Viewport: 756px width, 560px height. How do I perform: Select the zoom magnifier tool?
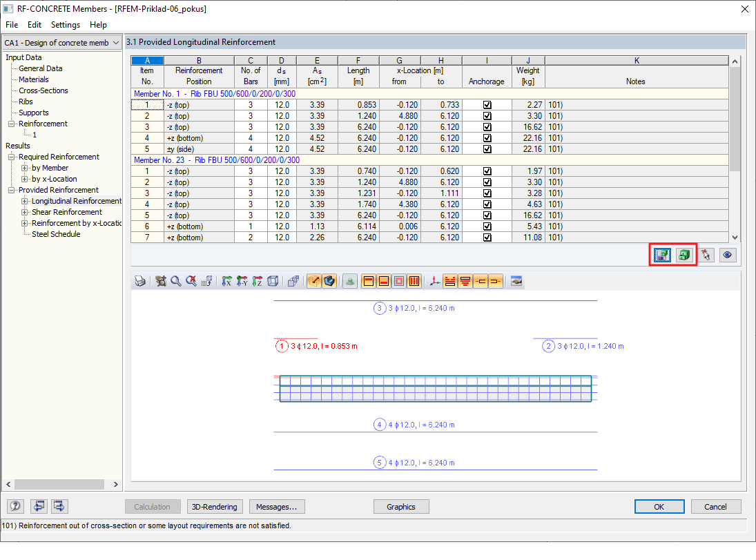pos(176,281)
